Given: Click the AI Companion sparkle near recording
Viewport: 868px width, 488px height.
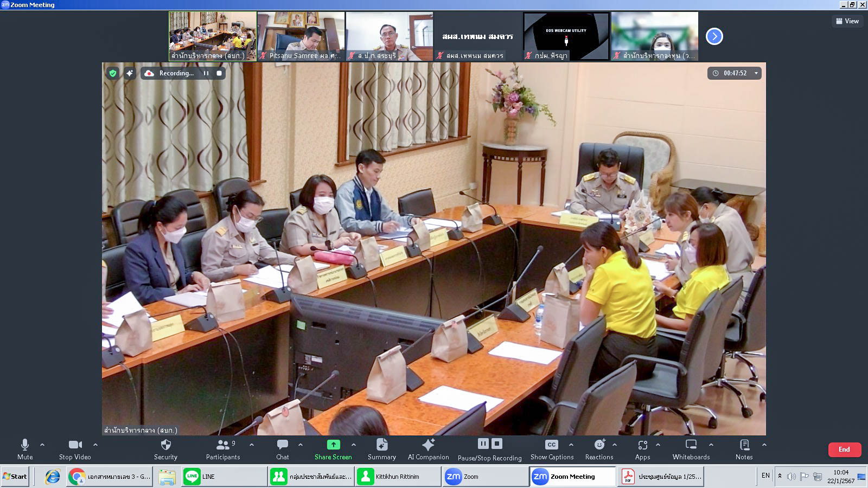Looking at the screenshot, I should 129,73.
